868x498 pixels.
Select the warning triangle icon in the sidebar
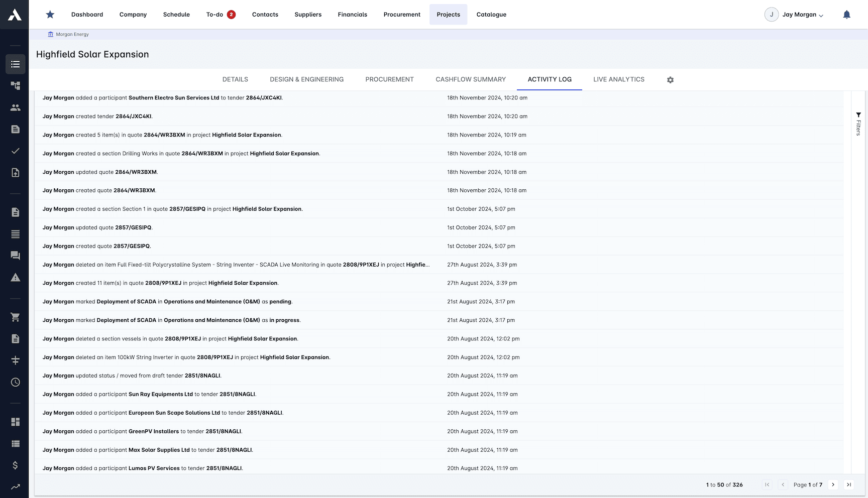point(15,277)
